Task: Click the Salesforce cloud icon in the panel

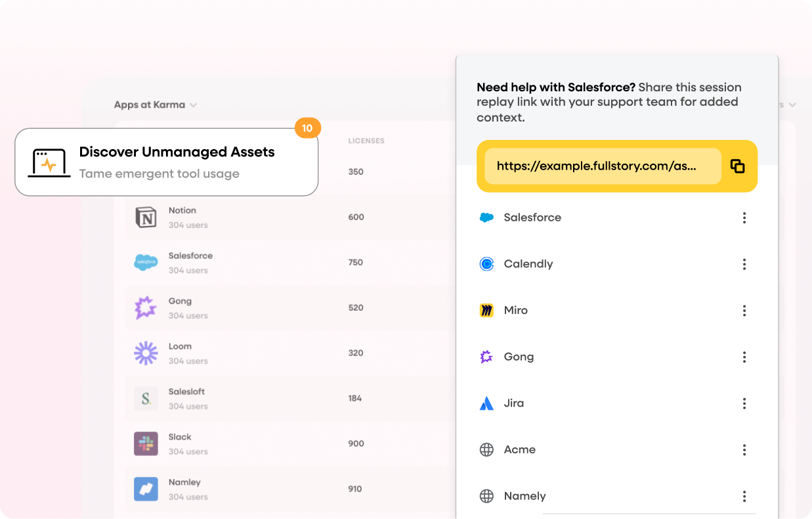Action: coord(486,217)
